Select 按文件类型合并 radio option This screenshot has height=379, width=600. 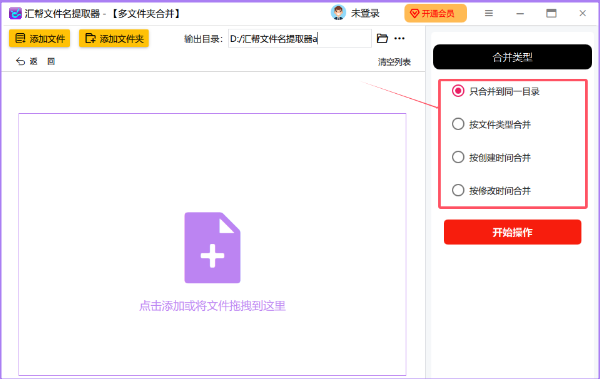point(491,124)
